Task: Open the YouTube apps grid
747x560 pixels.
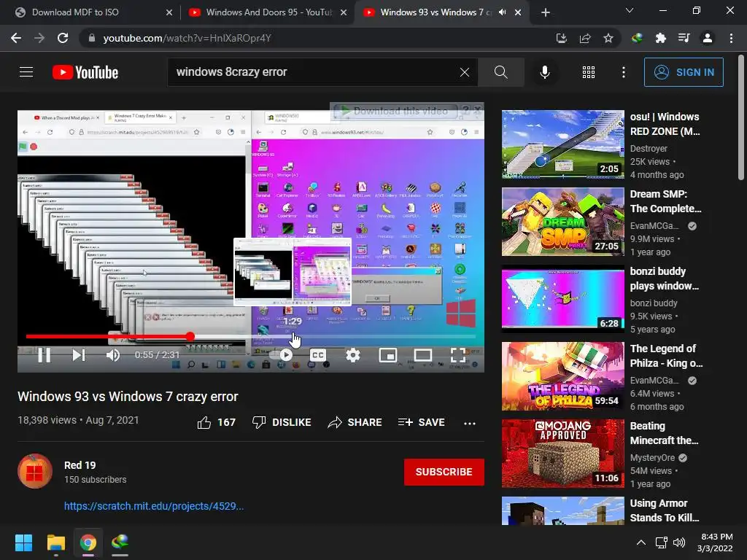Action: [x=589, y=72]
